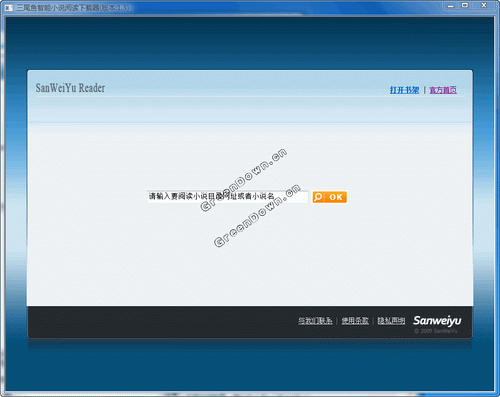Click the orange OK search button
Image resolution: width=500 pixels, height=397 pixels.
pos(330,197)
